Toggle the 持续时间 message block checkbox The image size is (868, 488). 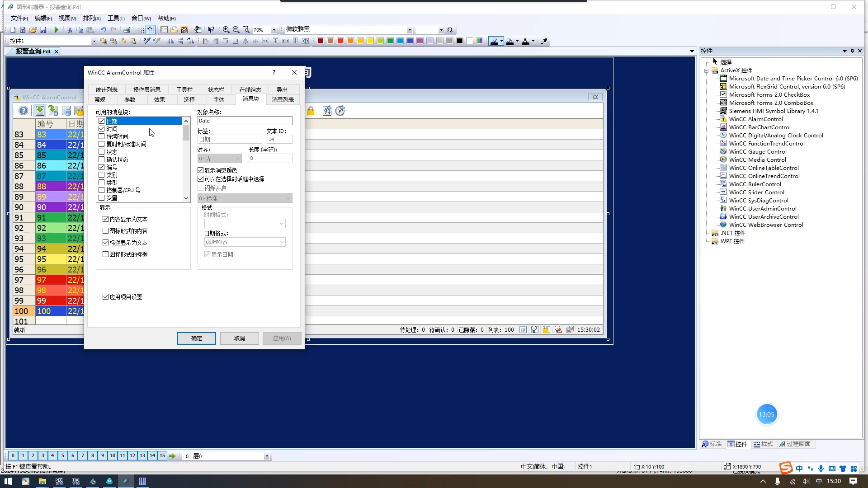click(102, 136)
